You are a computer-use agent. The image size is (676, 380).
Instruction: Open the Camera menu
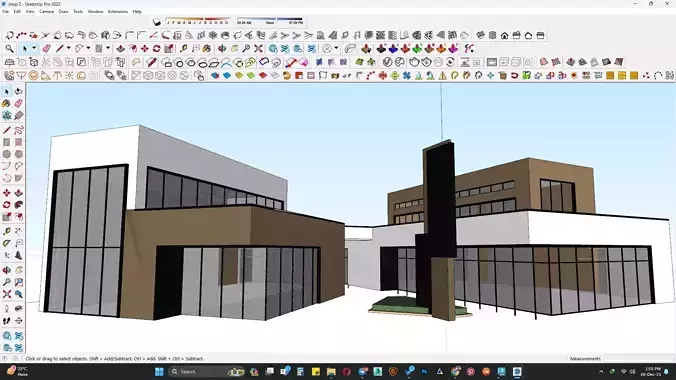click(x=47, y=12)
